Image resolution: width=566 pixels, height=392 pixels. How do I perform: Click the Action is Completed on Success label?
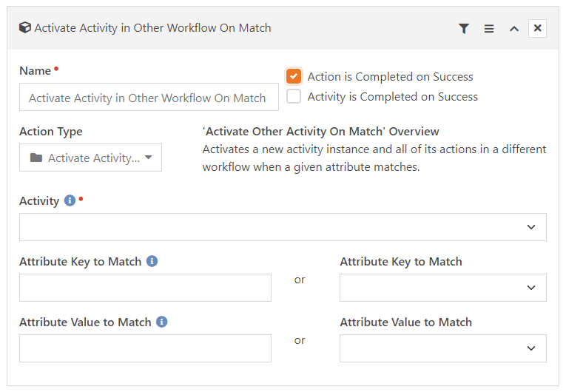pyautogui.click(x=390, y=76)
